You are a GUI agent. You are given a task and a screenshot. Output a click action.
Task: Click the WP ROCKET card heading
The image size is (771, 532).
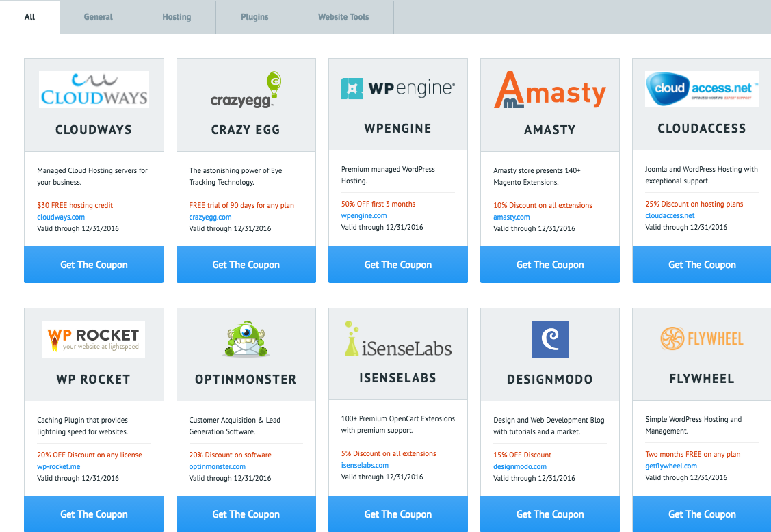coord(94,379)
